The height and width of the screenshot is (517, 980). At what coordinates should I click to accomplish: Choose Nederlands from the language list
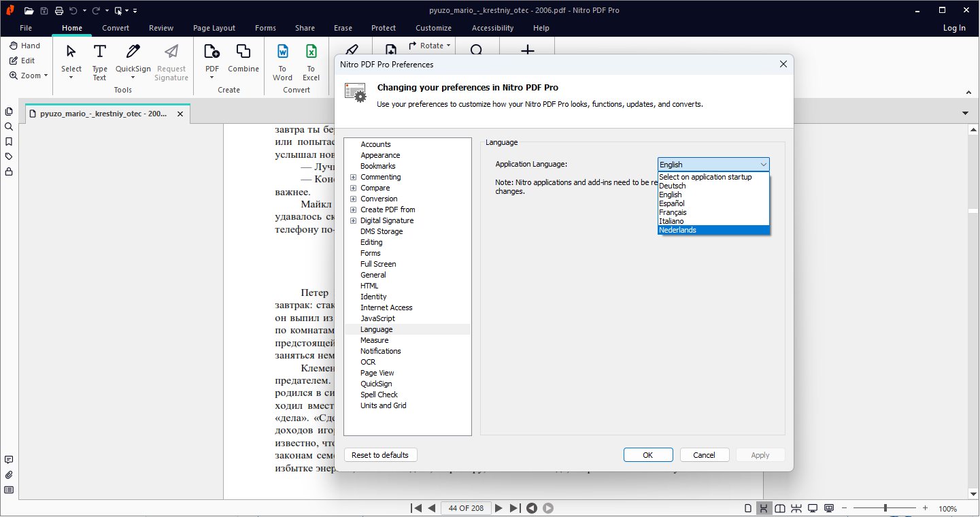click(713, 230)
